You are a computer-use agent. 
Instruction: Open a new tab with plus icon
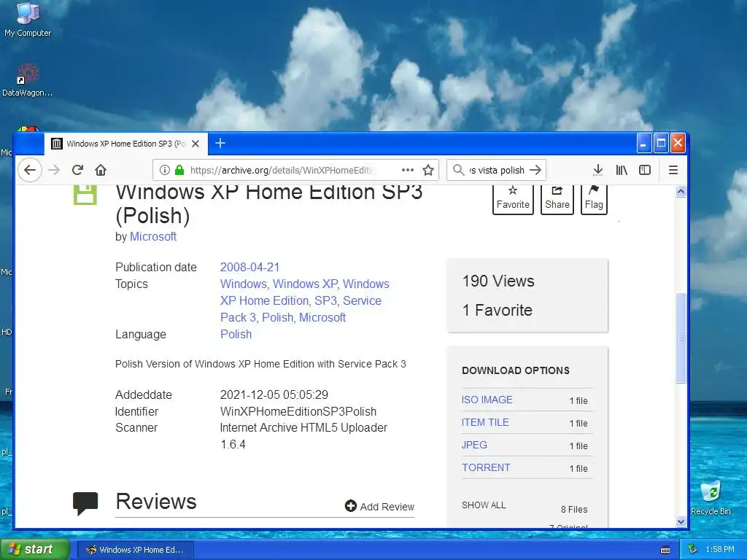(220, 143)
